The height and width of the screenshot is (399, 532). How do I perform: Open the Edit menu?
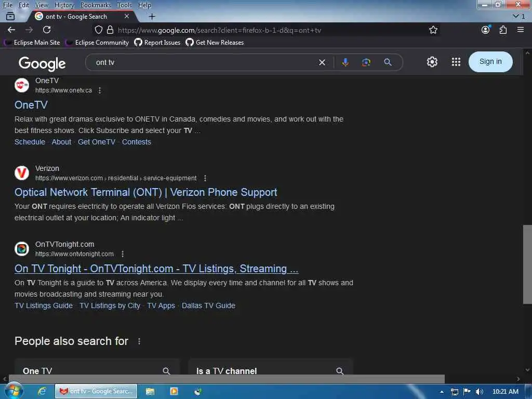[23, 5]
